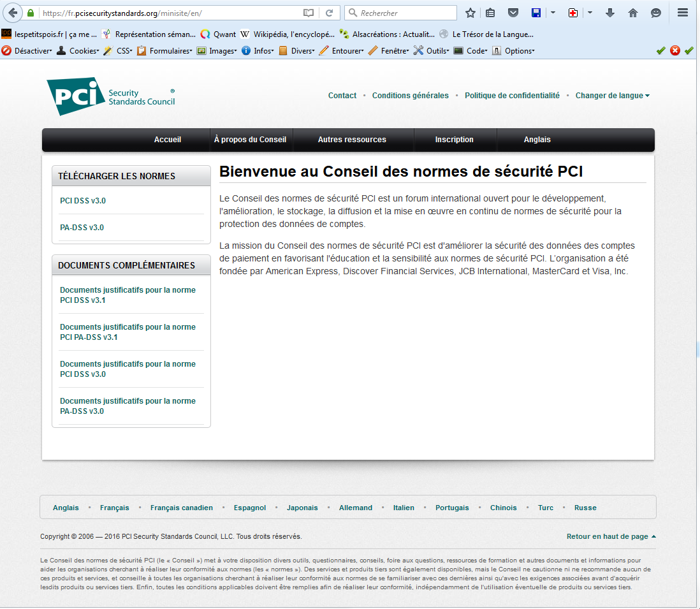700x609 pixels.
Task: Open the chat speech bubble icon
Action: [x=656, y=13]
